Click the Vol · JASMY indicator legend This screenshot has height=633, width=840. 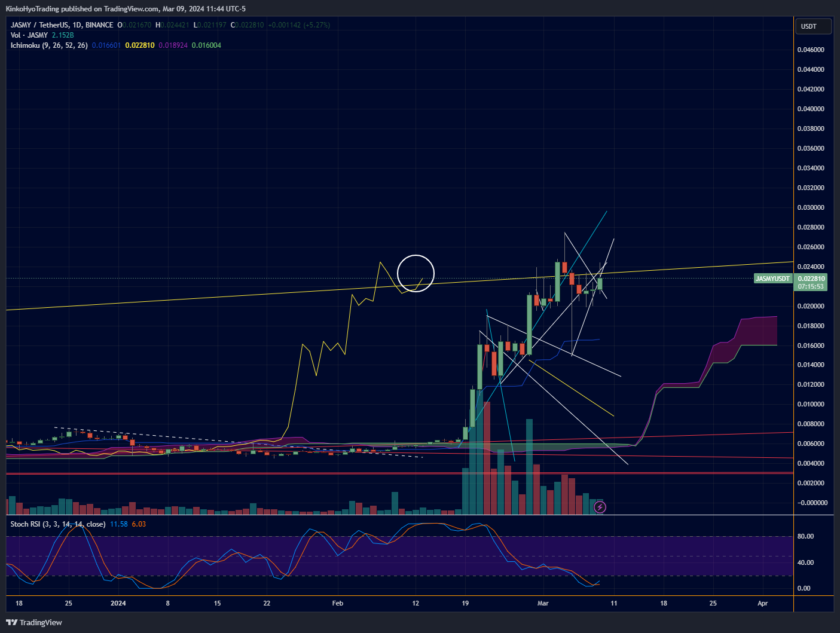click(x=29, y=35)
